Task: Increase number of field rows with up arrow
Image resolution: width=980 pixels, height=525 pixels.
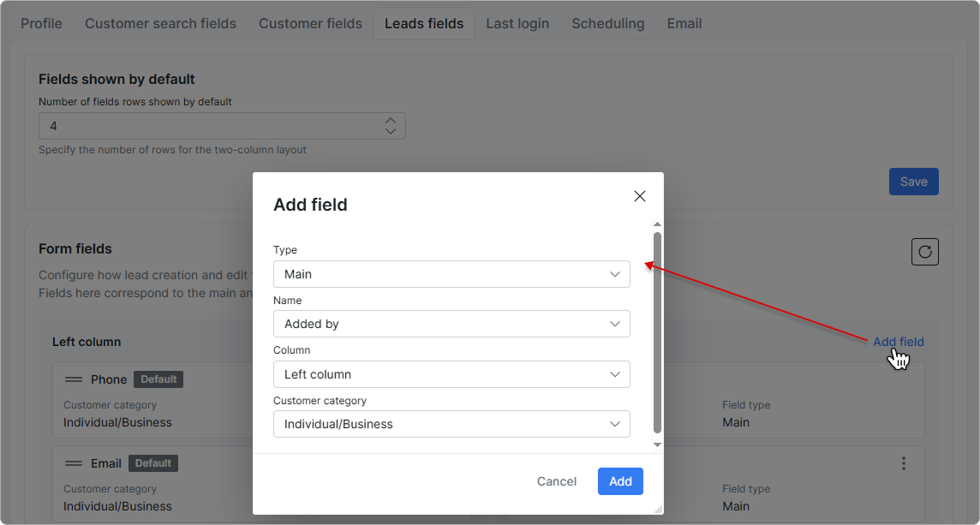Action: point(391,121)
